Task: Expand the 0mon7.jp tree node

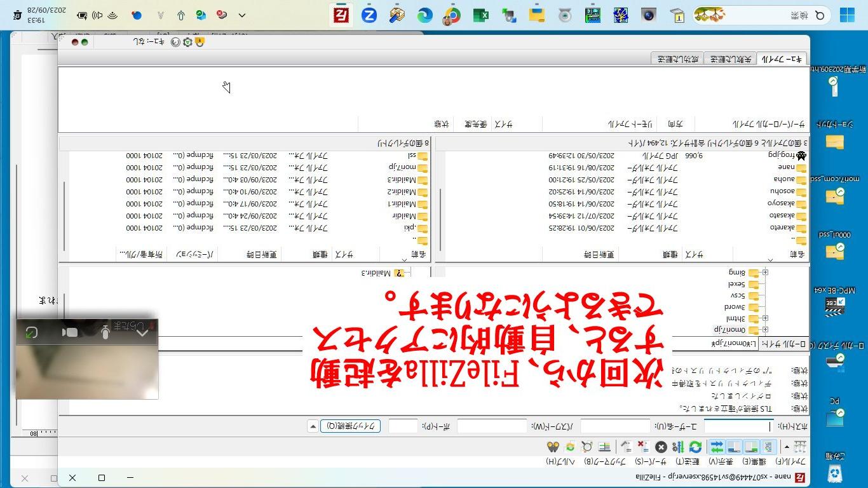Action: click(x=765, y=330)
